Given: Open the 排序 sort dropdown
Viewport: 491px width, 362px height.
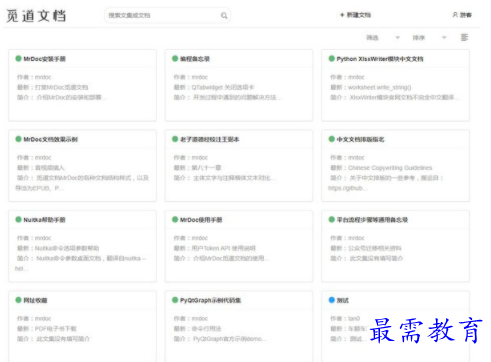Looking at the screenshot, I should pyautogui.click(x=429, y=38).
